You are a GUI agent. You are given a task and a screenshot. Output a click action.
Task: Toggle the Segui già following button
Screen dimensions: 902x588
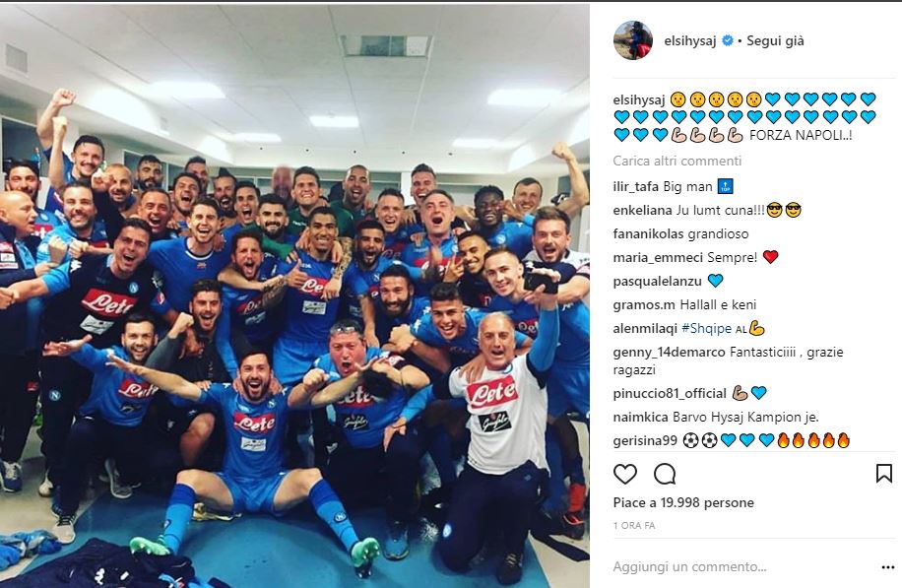click(x=775, y=40)
